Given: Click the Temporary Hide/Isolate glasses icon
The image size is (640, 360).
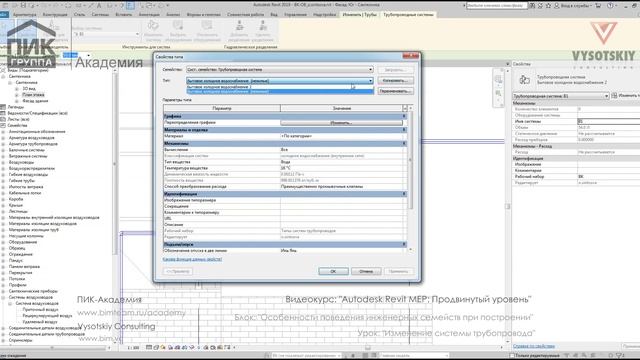Looking at the screenshot, I should pos(192,347).
